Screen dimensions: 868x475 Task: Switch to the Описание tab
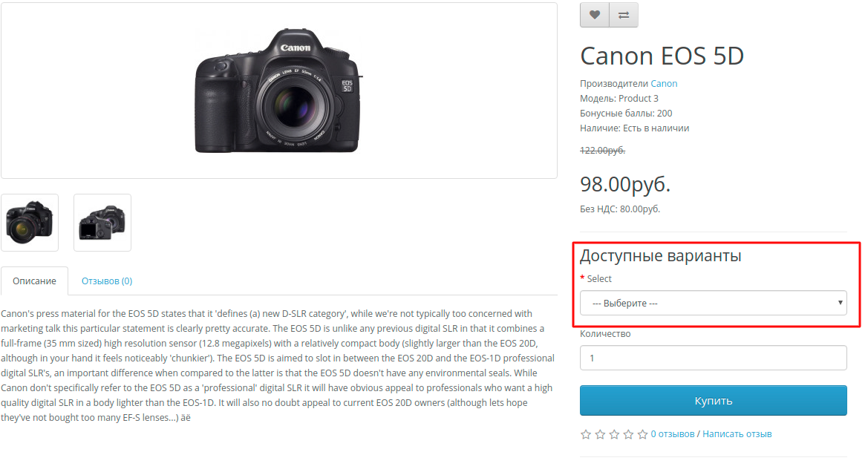point(34,281)
